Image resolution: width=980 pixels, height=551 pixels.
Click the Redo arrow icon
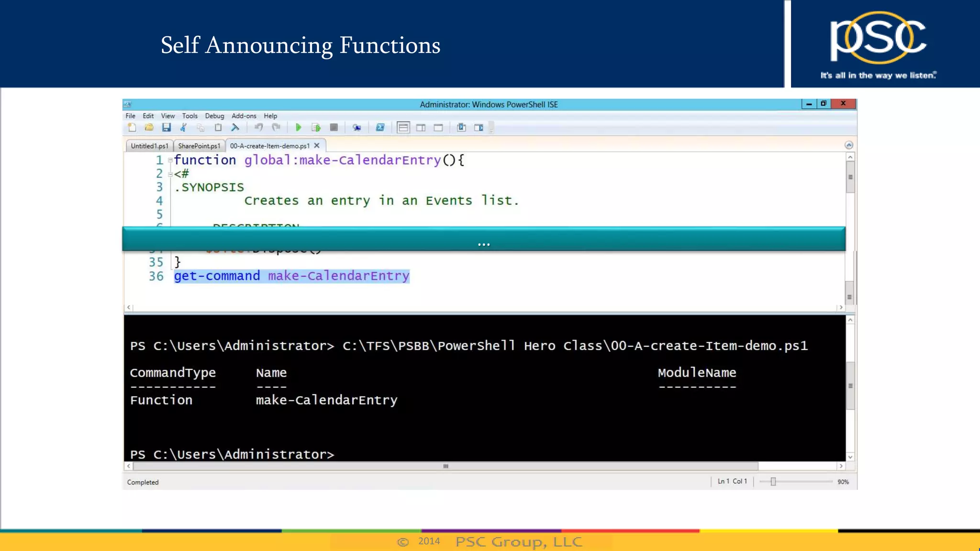pyautogui.click(x=276, y=127)
